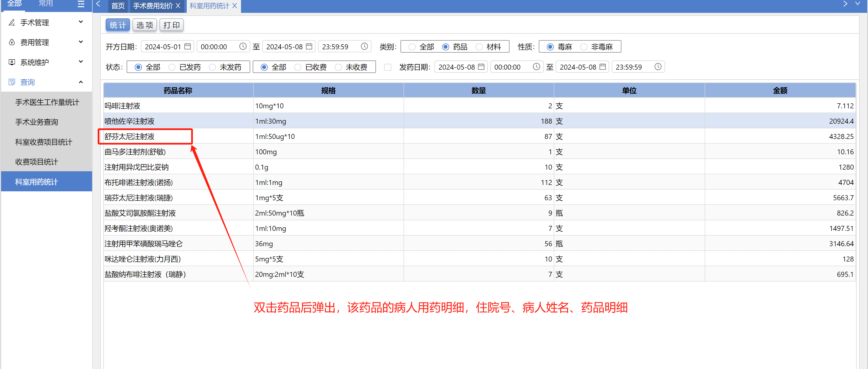The image size is (868, 369).
Task: Click the sidebar collapse hamburger icon
Action: (x=81, y=4)
